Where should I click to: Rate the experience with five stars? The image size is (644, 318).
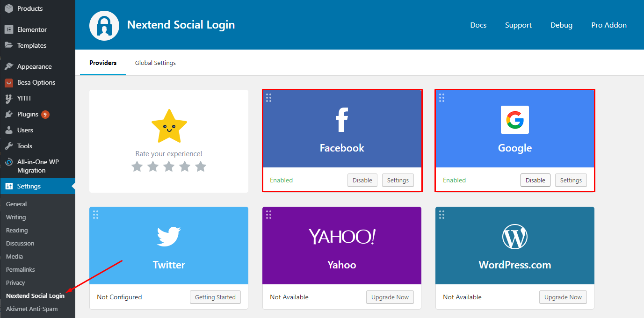point(201,166)
